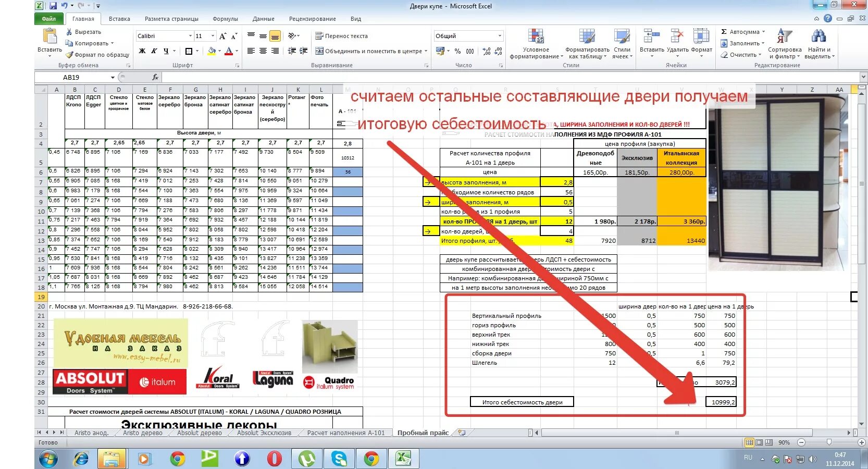Toggle center horizontal alignment

263,51
